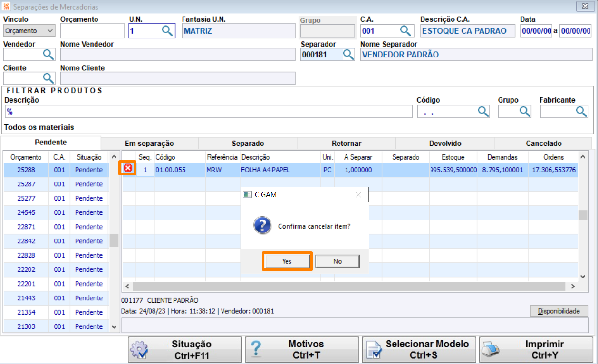Click the Cliente search magnifier icon

click(x=48, y=78)
